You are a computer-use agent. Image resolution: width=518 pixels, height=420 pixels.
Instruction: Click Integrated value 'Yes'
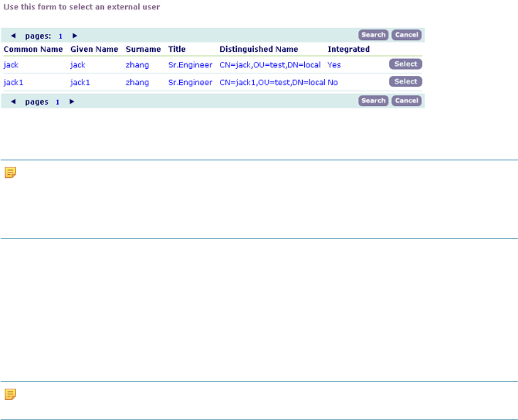(334, 65)
